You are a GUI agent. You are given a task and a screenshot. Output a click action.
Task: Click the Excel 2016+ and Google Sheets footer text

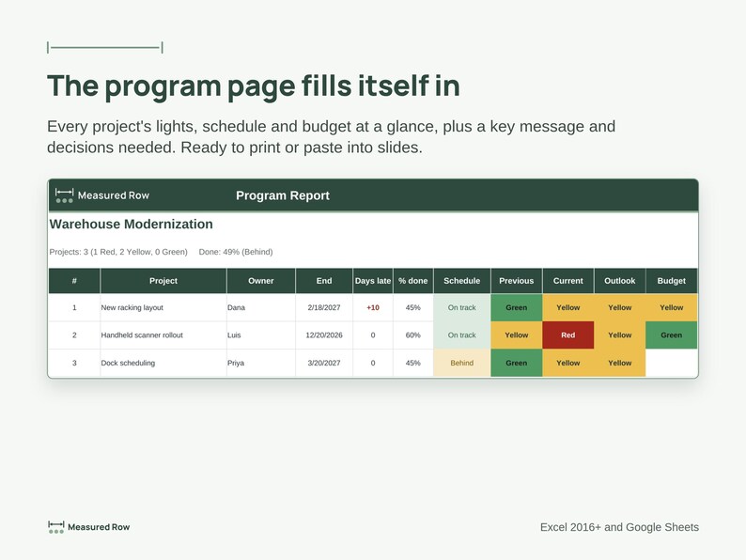click(619, 527)
